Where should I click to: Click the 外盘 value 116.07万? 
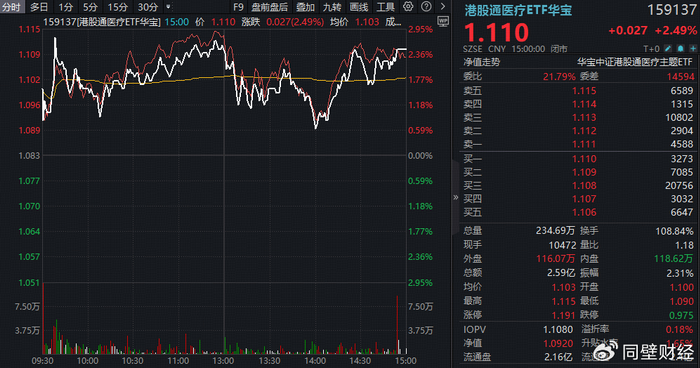[555, 259]
